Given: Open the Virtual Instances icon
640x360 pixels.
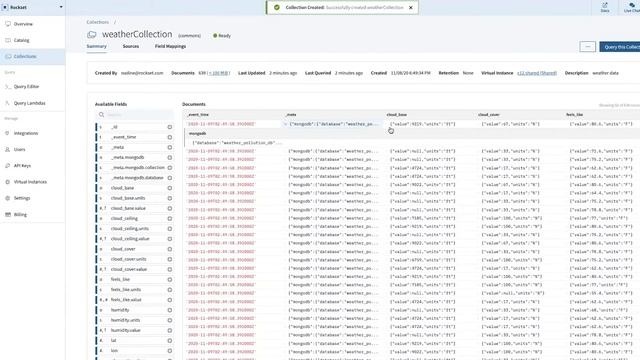Looking at the screenshot, I should tap(8, 182).
